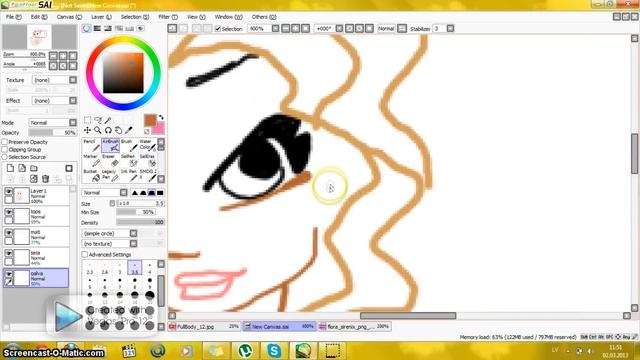Select the SelEras tool
This screenshot has width=640, height=360.
pyautogui.click(x=147, y=160)
